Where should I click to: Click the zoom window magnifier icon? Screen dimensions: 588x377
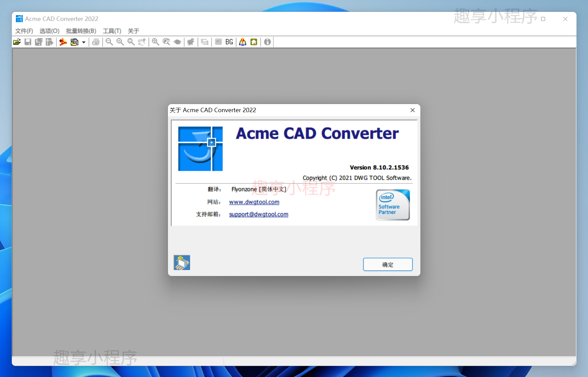click(x=131, y=42)
